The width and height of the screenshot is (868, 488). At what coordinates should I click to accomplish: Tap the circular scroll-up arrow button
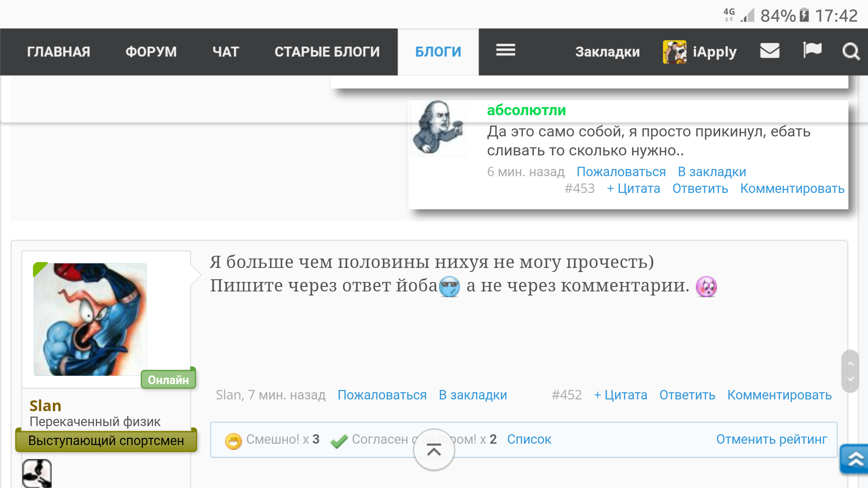434,450
